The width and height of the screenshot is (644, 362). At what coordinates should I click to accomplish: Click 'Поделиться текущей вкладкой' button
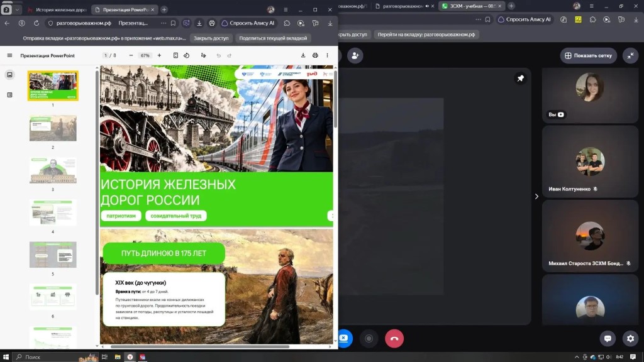point(273,38)
